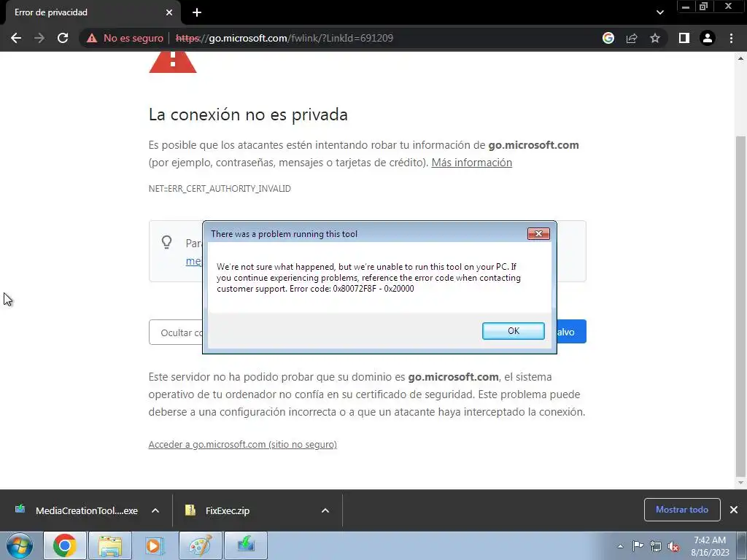Click the lightbulb tip icon
The height and width of the screenshot is (560, 747).
pos(167,242)
